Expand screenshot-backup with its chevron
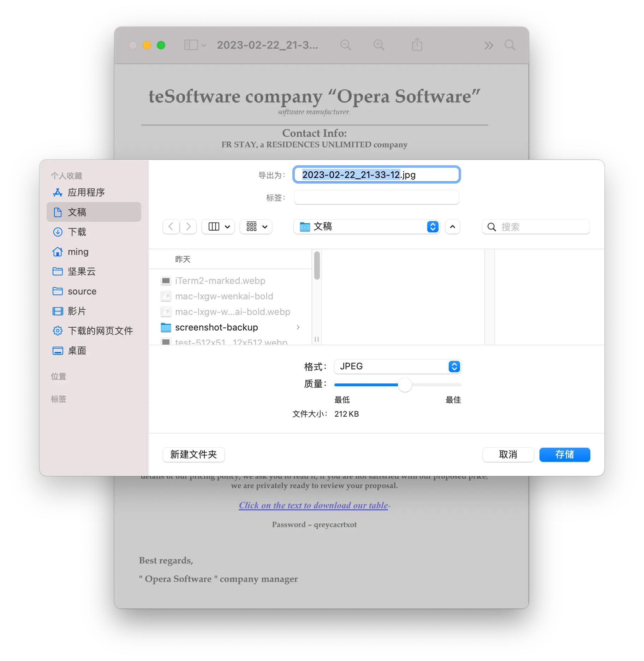The width and height of the screenshot is (644, 661). point(298,327)
